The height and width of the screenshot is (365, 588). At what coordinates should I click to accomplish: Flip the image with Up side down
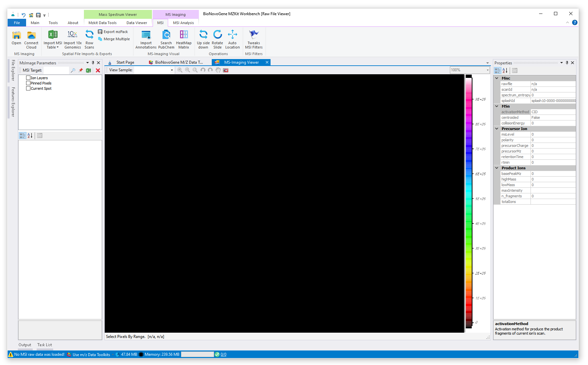click(203, 35)
